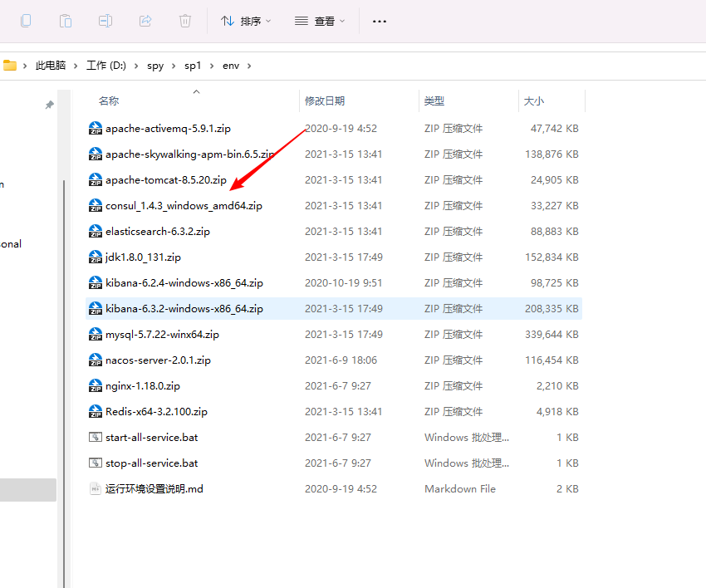Select apache-skywalking-apm-bin.6.5.zip file icon
The image size is (706, 588).
click(x=96, y=154)
